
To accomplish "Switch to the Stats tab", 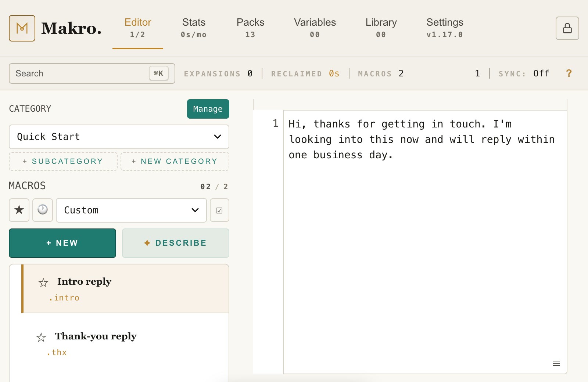I will tap(194, 28).
